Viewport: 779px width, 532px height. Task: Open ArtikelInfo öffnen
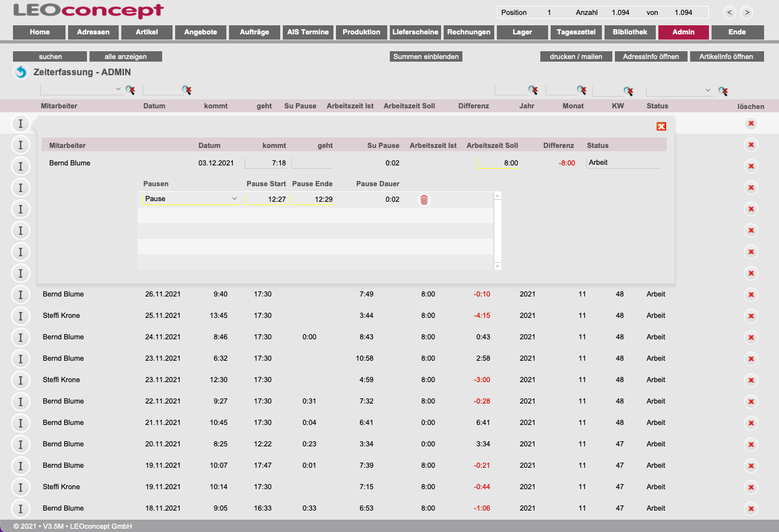click(726, 56)
